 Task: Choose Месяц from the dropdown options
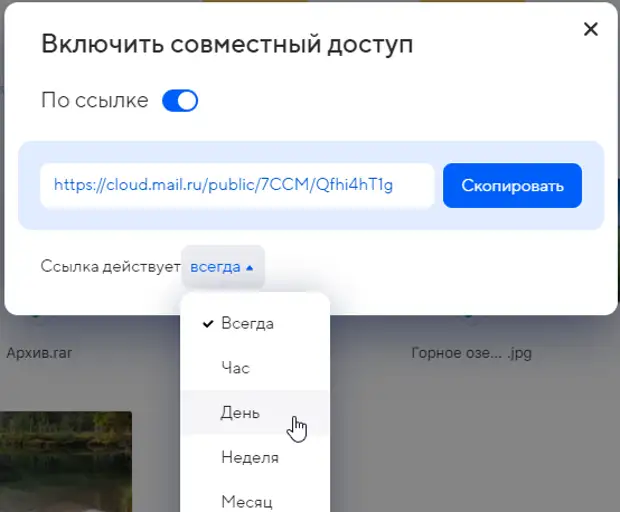[255, 499]
